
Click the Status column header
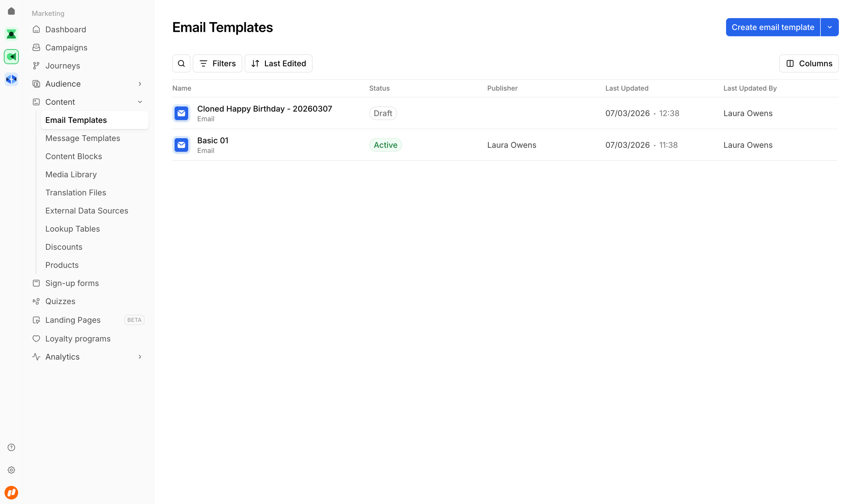pyautogui.click(x=379, y=88)
